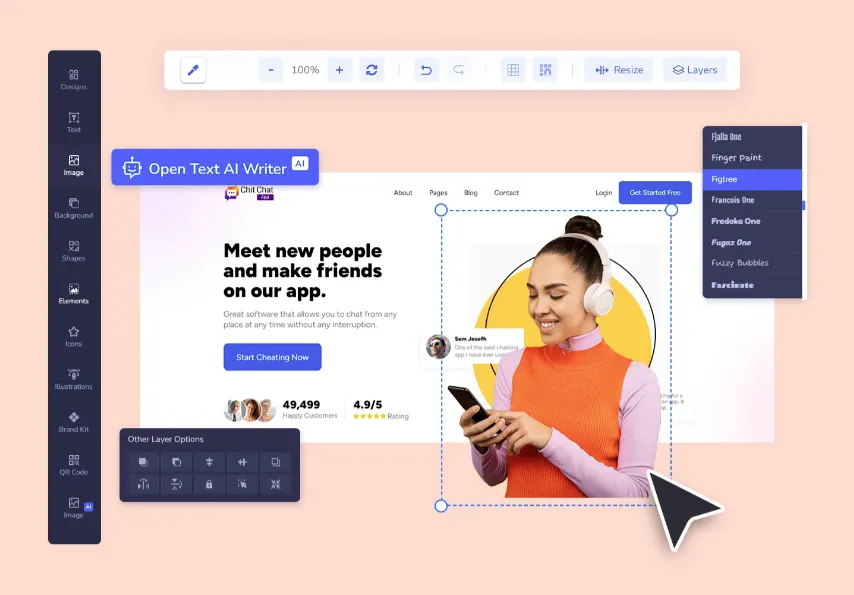The width and height of the screenshot is (854, 595).
Task: Select the eyedropper color picker tool
Action: pyautogui.click(x=193, y=70)
